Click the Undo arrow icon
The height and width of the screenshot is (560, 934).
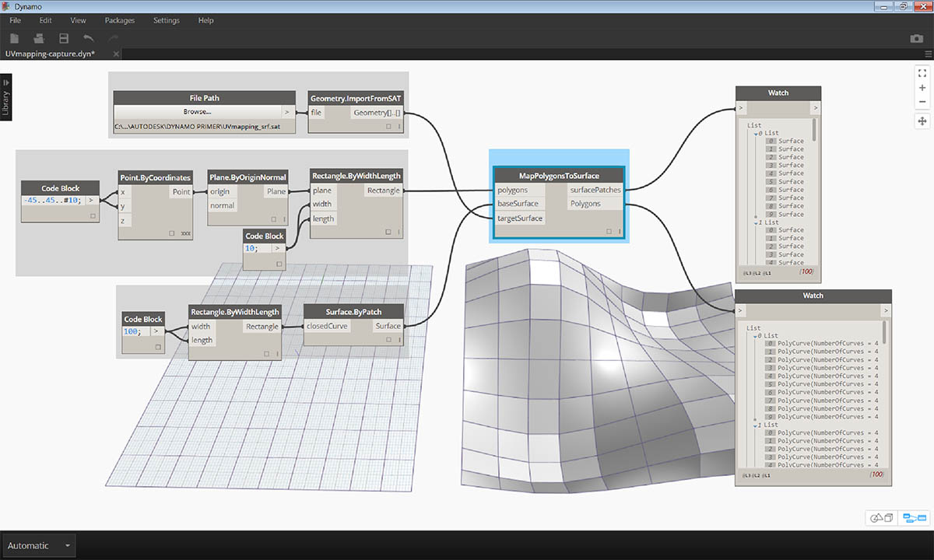coord(89,38)
